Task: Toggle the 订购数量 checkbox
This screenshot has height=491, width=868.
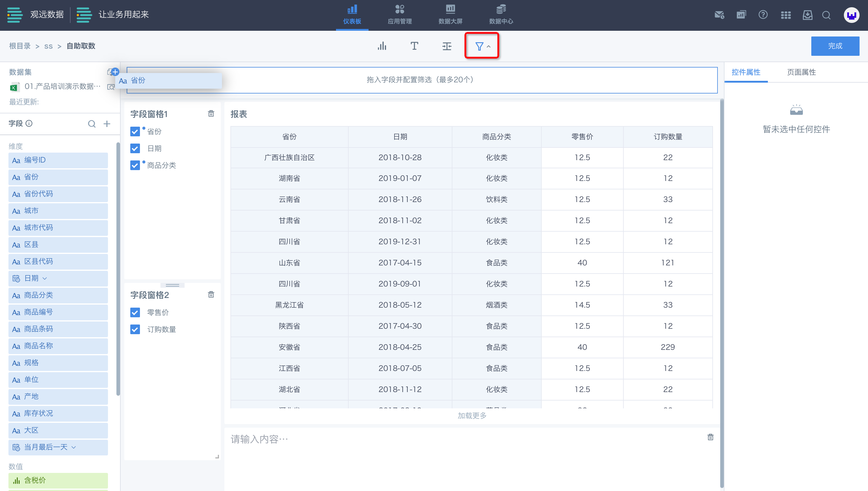Action: coord(135,329)
